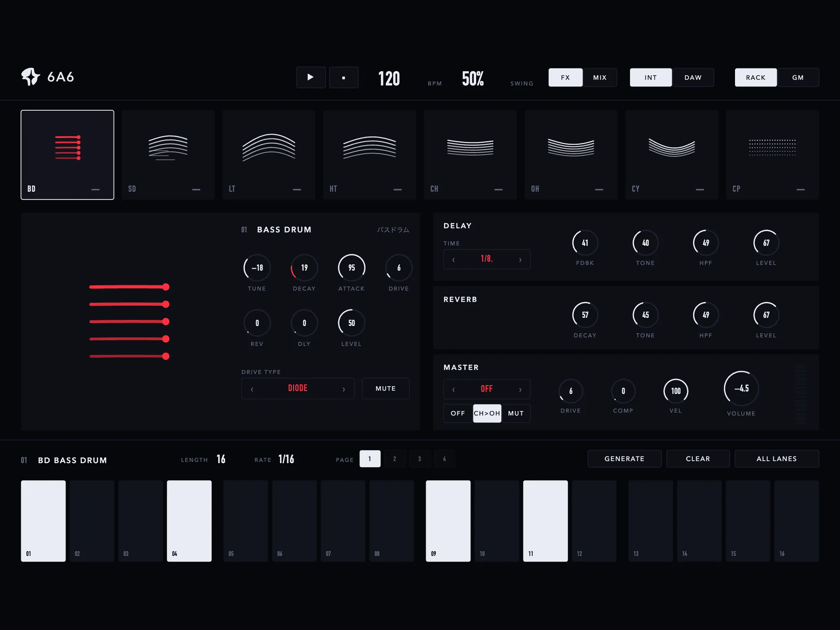The width and height of the screenshot is (840, 630).
Task: Previous master mode arrow beside OFF
Action: tap(454, 389)
